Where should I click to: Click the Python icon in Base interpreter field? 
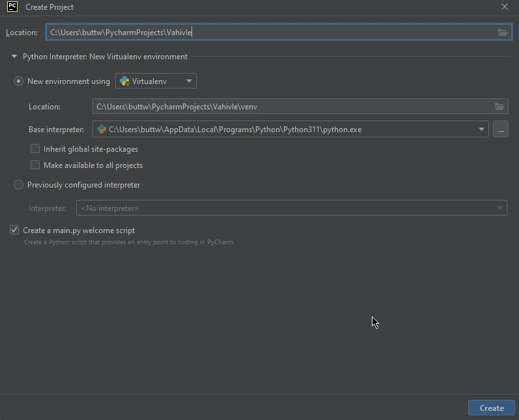coord(102,129)
